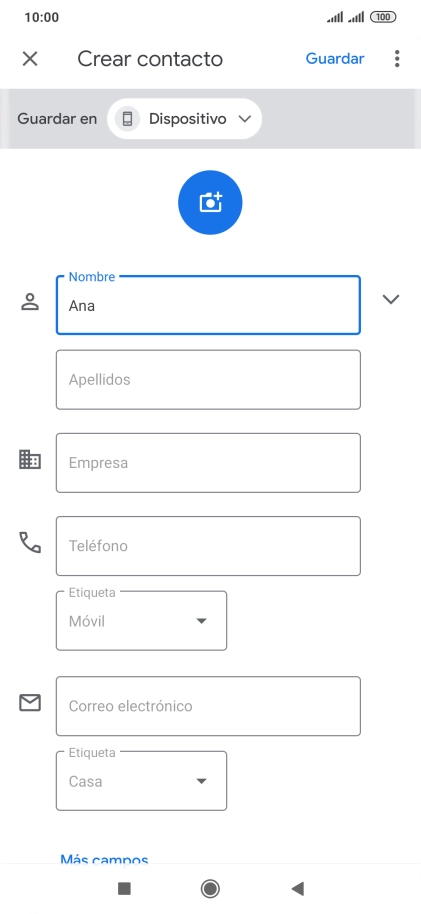The image size is (421, 914).
Task: Focus the Correo electrónico input field
Action: tap(208, 706)
